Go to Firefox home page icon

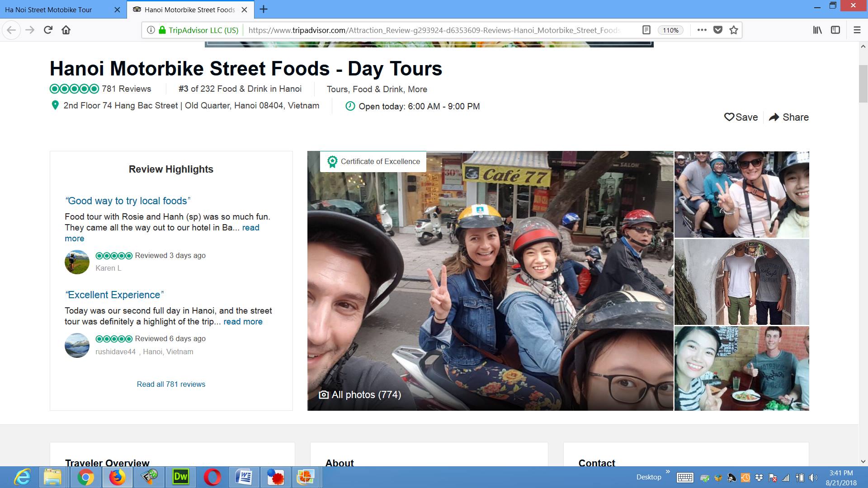coord(66,30)
